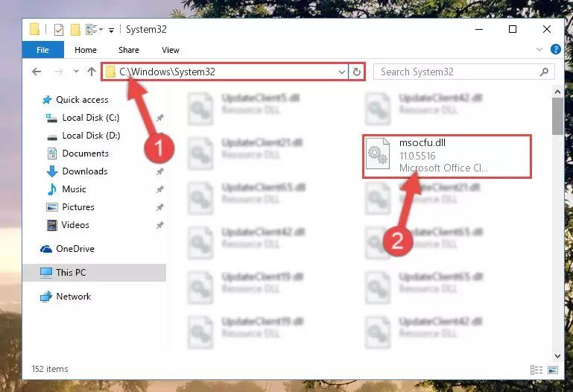Minimize the System32 window
The height and width of the screenshot is (392, 573).
point(479,29)
